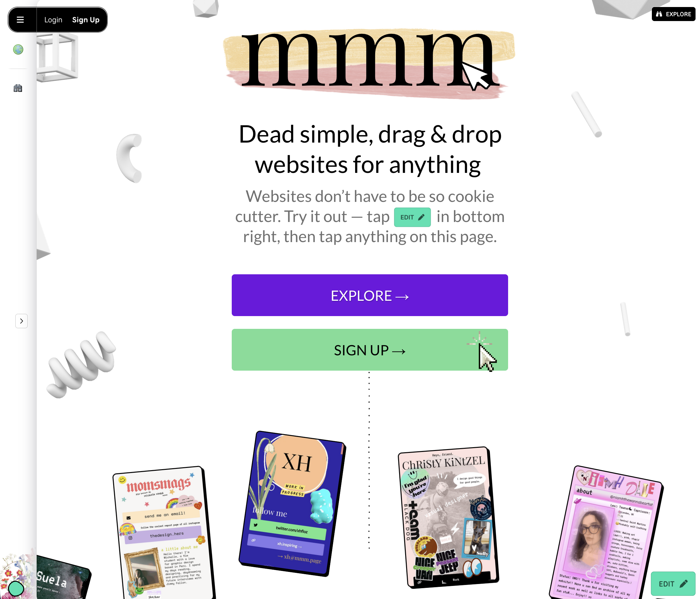Open the XH site thumbnail
Screen dimensions: 700x599
292,504
